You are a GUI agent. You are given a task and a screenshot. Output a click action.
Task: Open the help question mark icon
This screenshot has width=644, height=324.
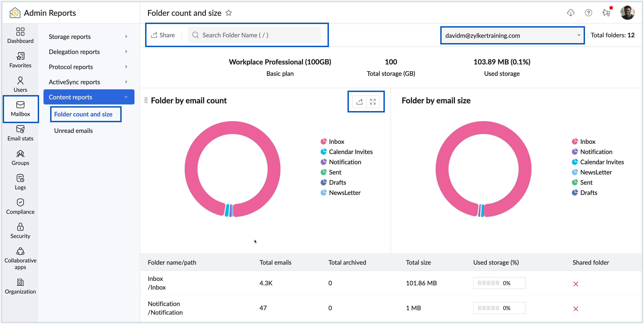(588, 12)
